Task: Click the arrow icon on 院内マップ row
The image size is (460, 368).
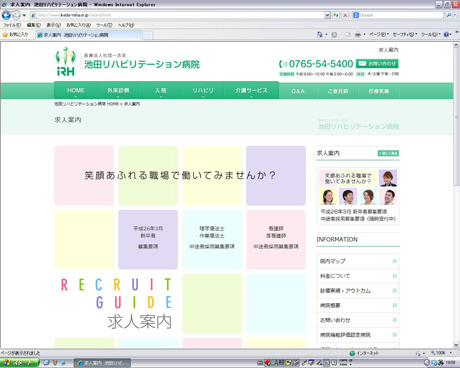Action: 395,261
